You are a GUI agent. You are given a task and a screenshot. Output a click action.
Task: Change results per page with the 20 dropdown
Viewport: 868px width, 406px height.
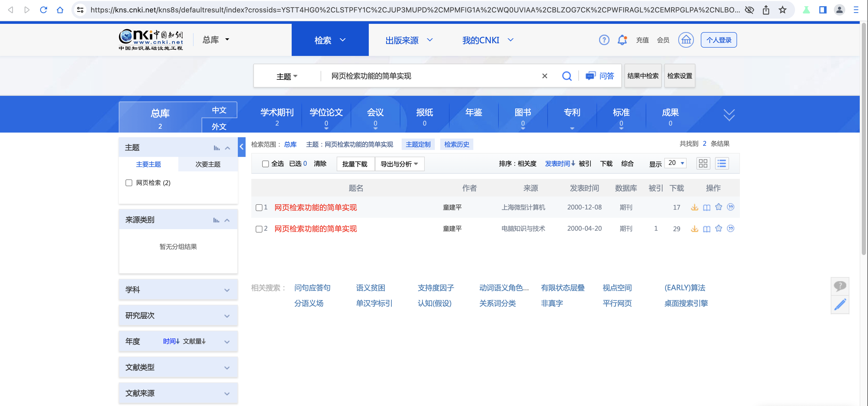click(x=675, y=163)
